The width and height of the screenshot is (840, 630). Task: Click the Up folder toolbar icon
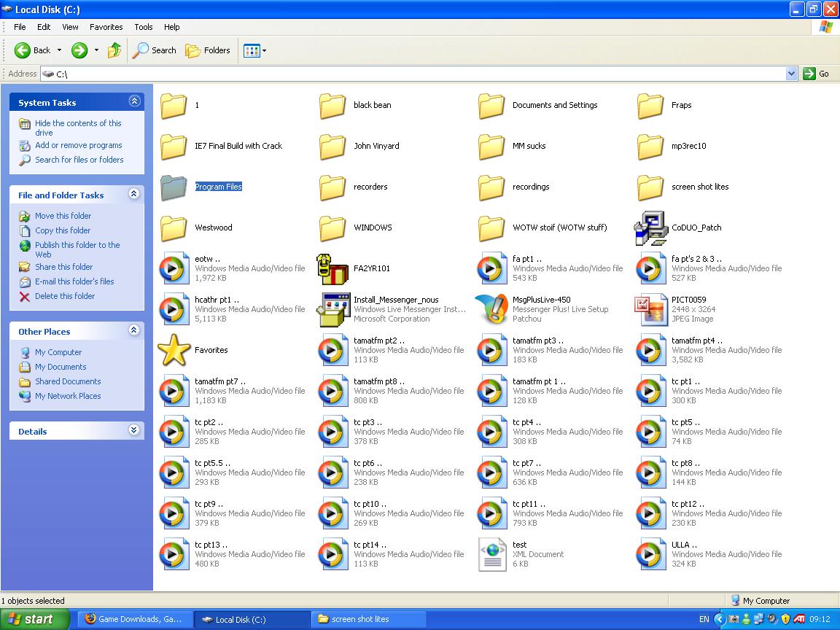[114, 50]
